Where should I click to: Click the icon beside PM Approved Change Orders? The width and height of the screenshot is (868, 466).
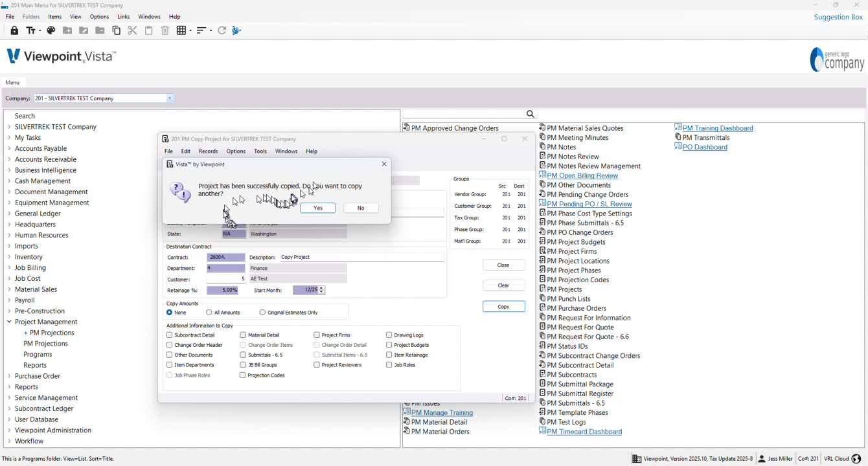[406, 128]
